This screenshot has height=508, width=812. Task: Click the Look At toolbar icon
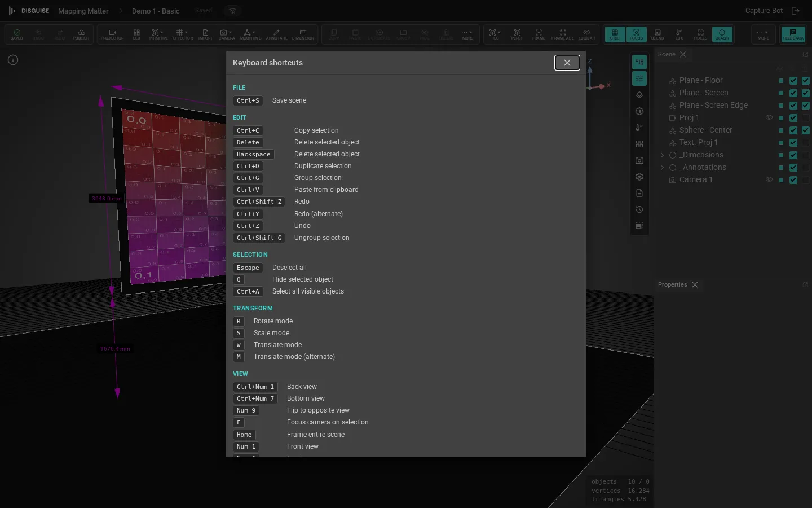586,34
